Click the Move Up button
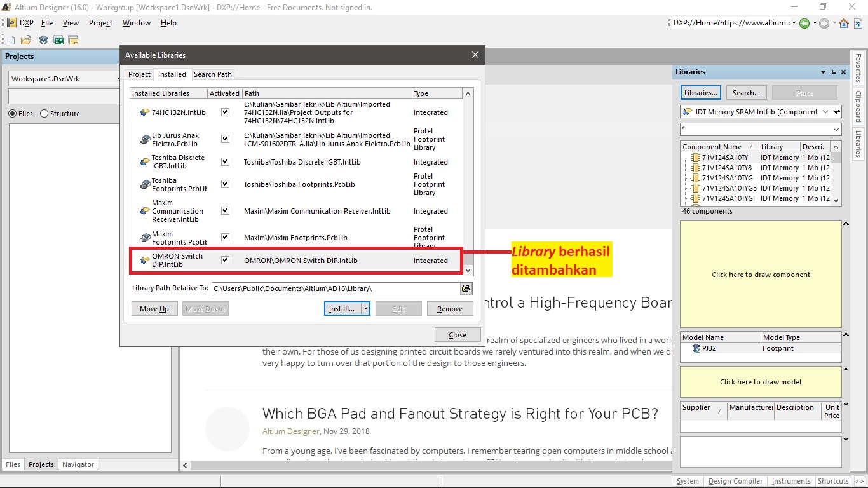Screen dimensions: 868x488 [154, 309]
